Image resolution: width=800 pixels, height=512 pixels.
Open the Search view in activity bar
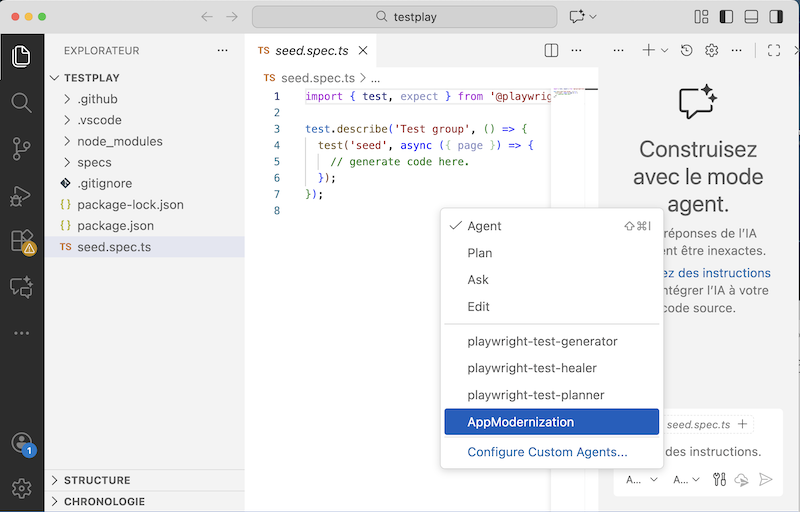tap(21, 103)
